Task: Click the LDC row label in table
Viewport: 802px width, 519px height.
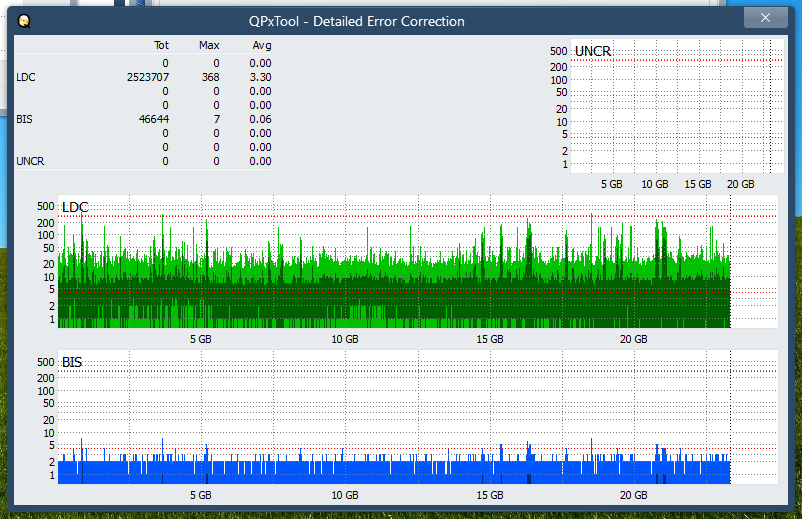Action: point(26,77)
